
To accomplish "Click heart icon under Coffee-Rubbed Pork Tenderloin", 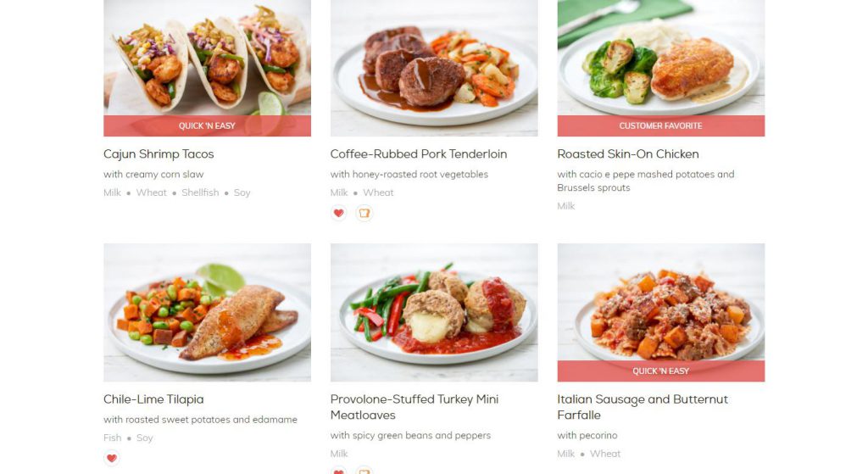I will [x=339, y=213].
